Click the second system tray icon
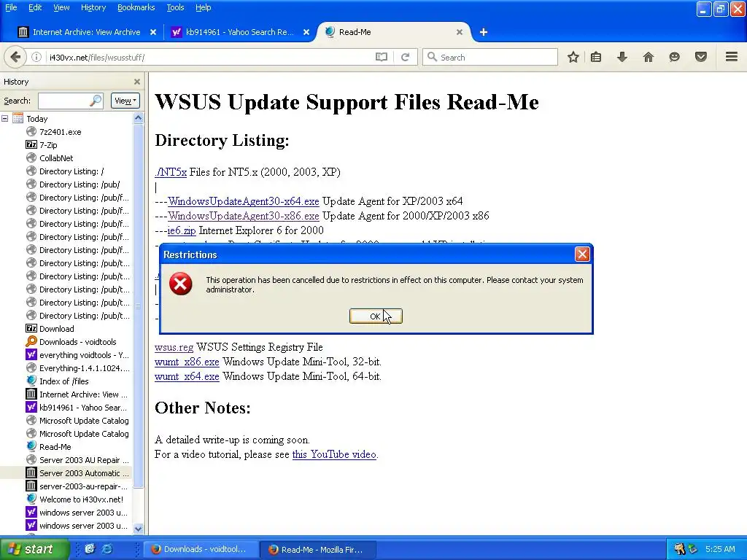 click(693, 549)
